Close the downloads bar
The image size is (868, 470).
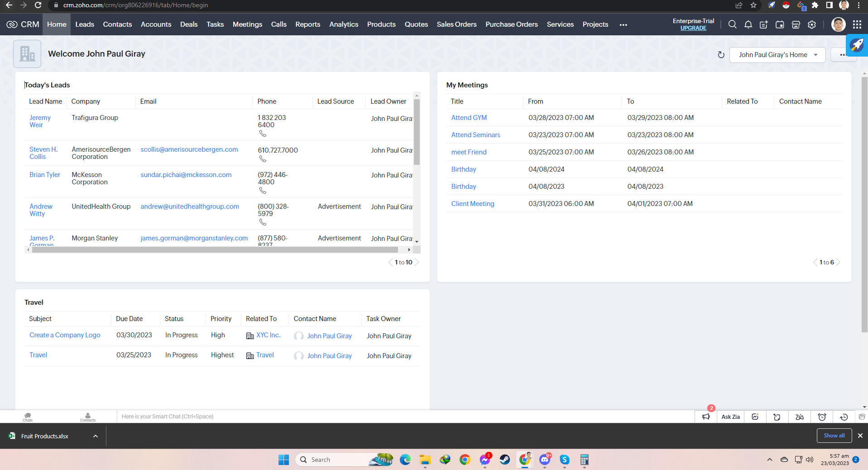click(860, 436)
